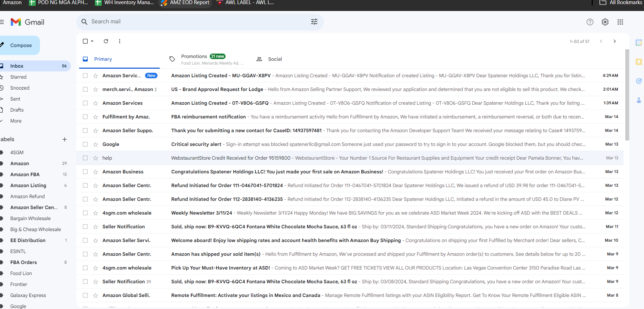Refresh the inbox with the reload icon

click(106, 41)
